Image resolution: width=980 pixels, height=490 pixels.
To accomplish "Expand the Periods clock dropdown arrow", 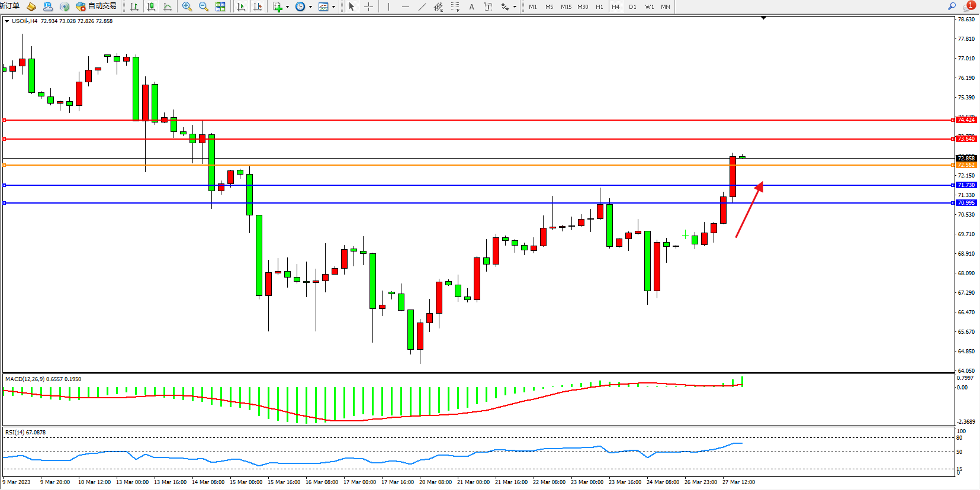I will (310, 7).
